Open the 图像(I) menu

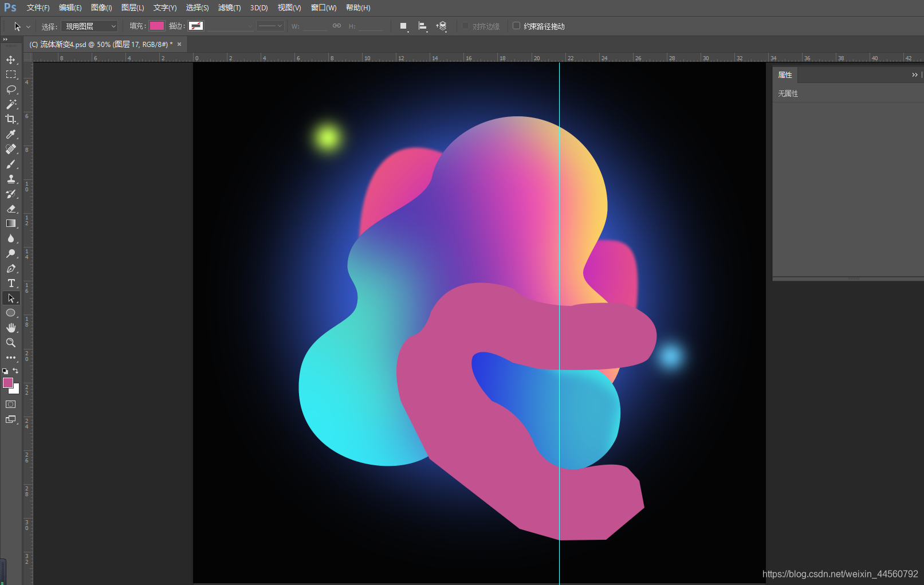(x=101, y=8)
